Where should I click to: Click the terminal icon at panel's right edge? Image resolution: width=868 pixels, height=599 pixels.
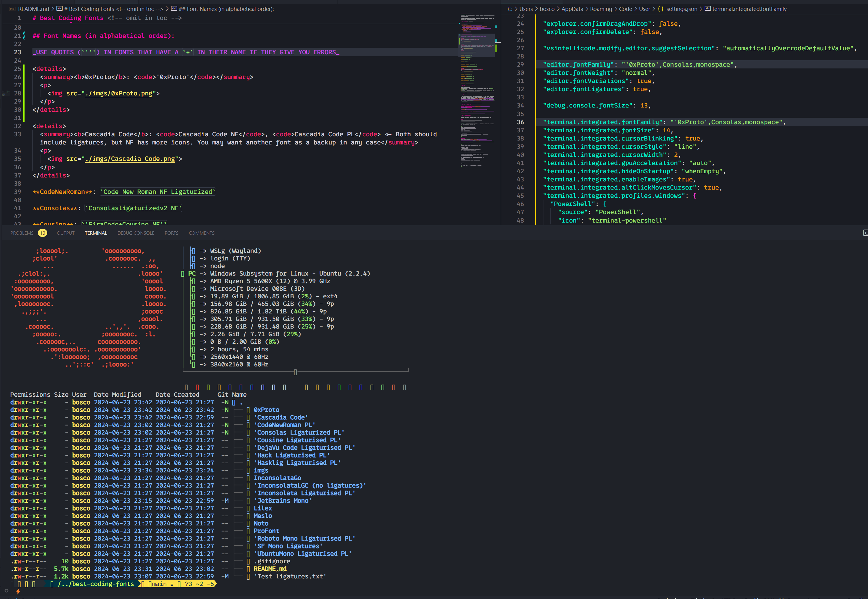[x=865, y=233]
